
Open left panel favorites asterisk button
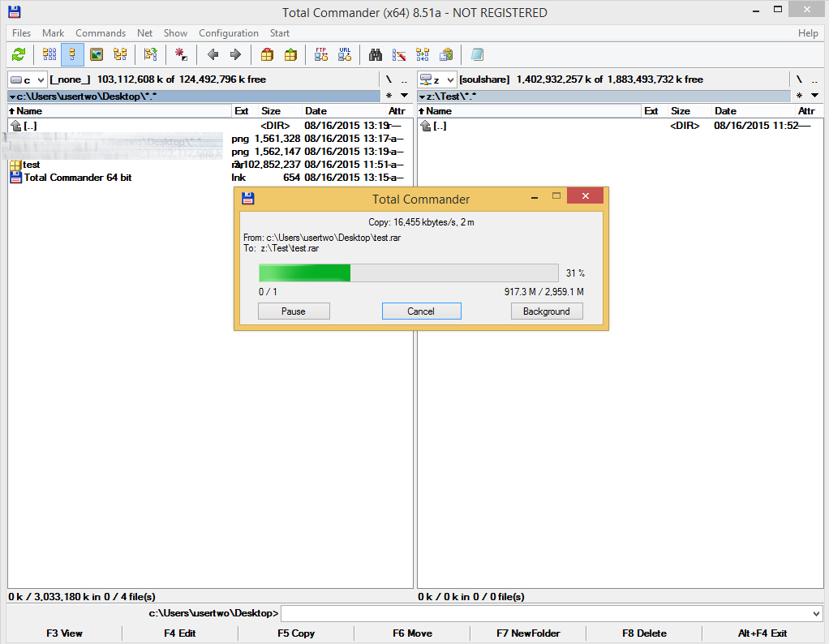(389, 96)
